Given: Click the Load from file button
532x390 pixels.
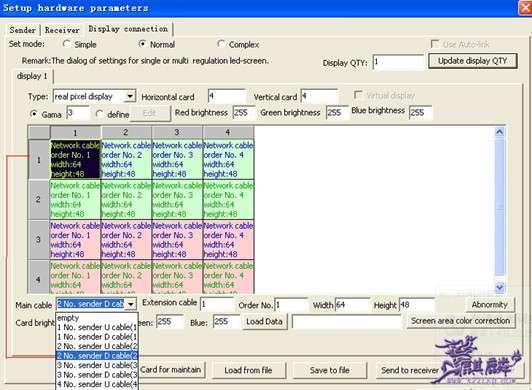Looking at the screenshot, I should click(249, 370).
